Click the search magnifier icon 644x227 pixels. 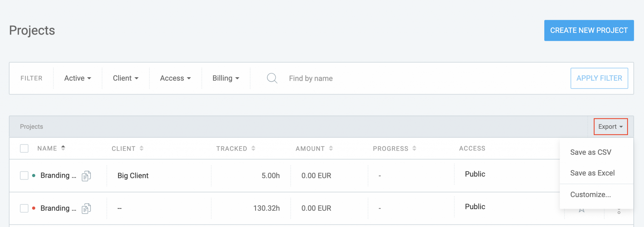pyautogui.click(x=272, y=78)
